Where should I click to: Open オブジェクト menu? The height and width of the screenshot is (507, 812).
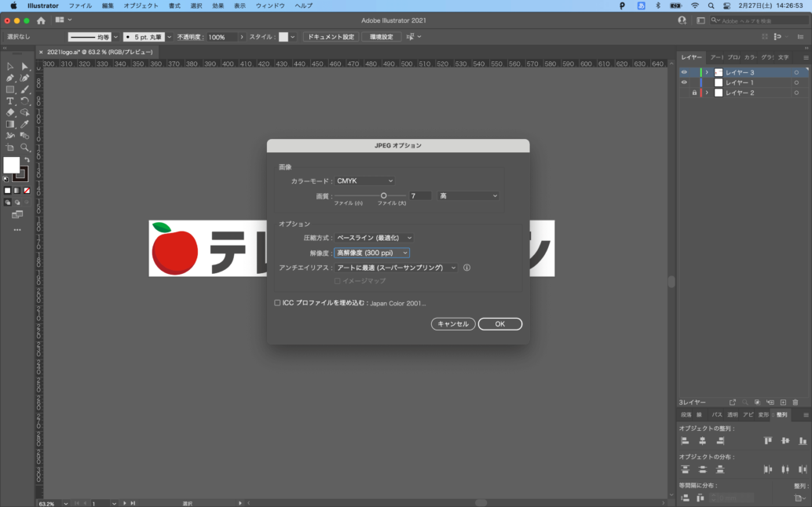[141, 5]
